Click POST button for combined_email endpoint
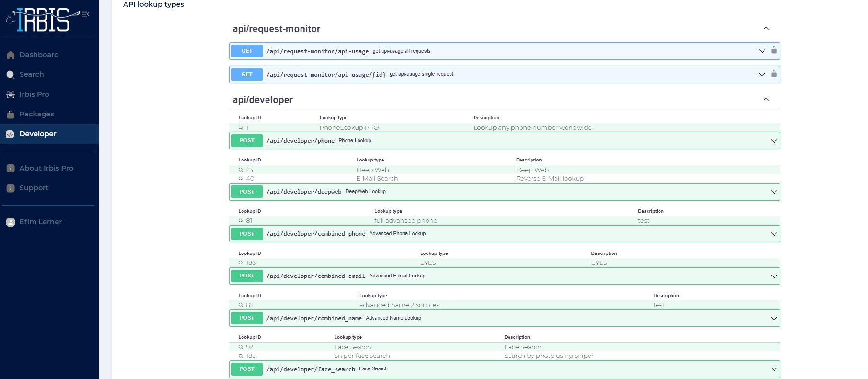 coord(247,276)
